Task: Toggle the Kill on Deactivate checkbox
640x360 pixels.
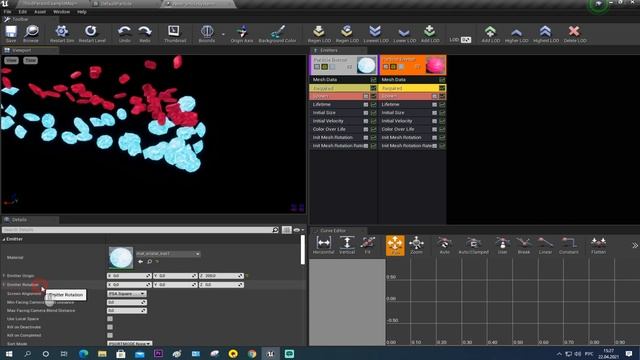Action: click(x=110, y=327)
